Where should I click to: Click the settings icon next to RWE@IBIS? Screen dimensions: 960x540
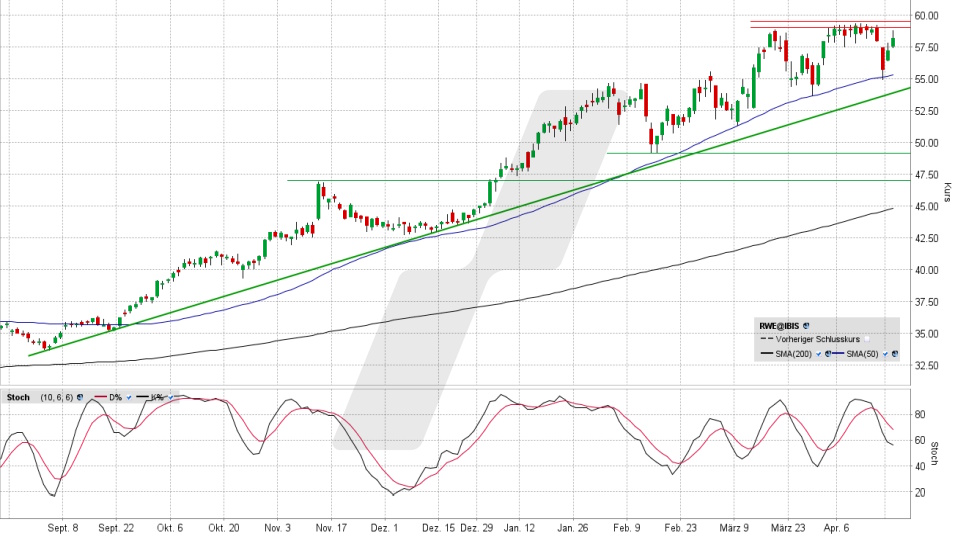806,326
